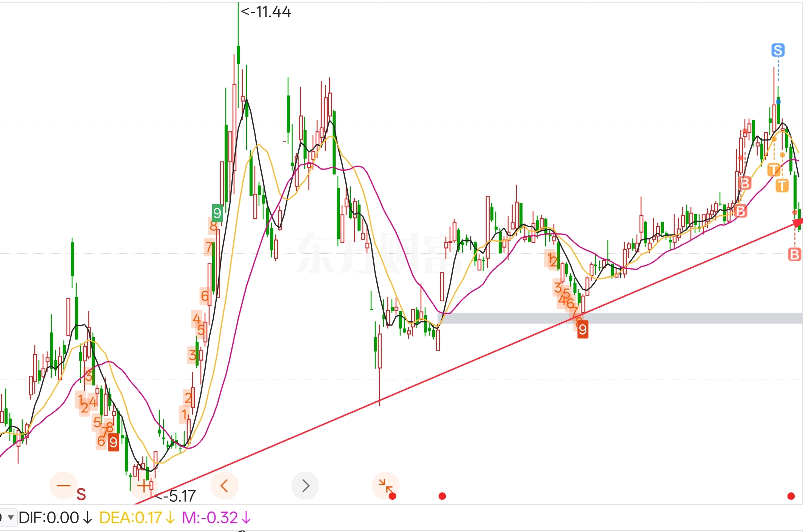Tap the zoom-in plus button
The image size is (803, 532).
click(144, 486)
